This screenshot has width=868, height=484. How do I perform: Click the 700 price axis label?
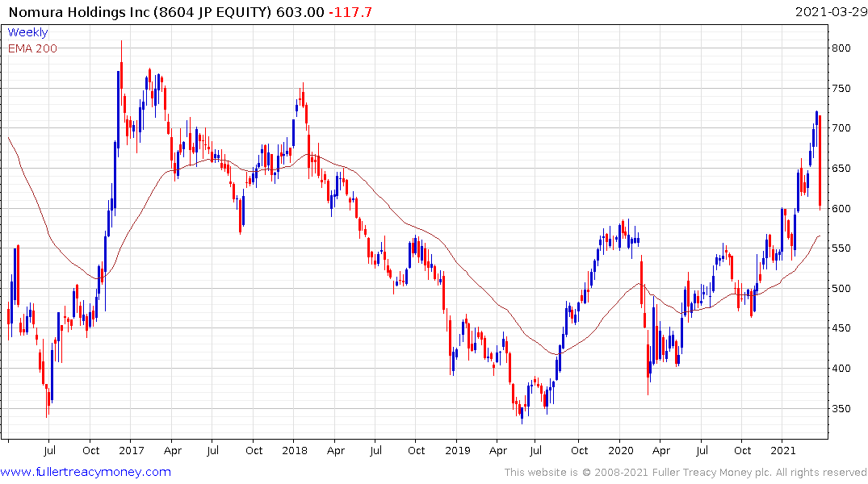(841, 128)
